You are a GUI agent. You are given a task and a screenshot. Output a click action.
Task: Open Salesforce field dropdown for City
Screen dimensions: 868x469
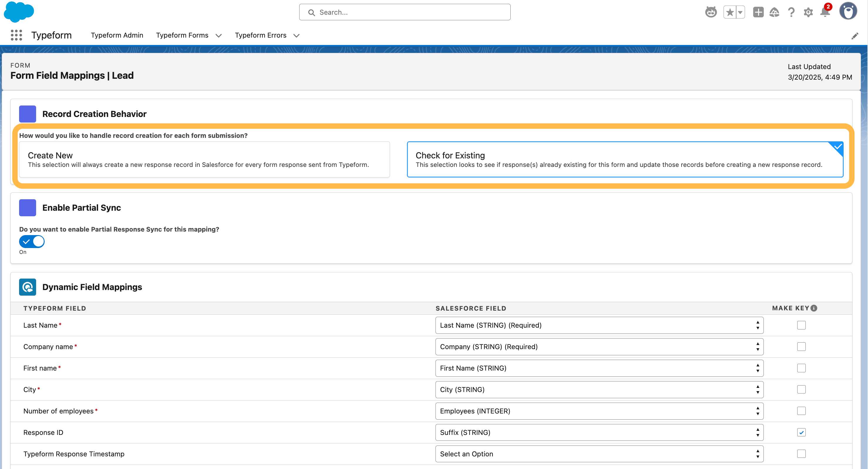(599, 389)
